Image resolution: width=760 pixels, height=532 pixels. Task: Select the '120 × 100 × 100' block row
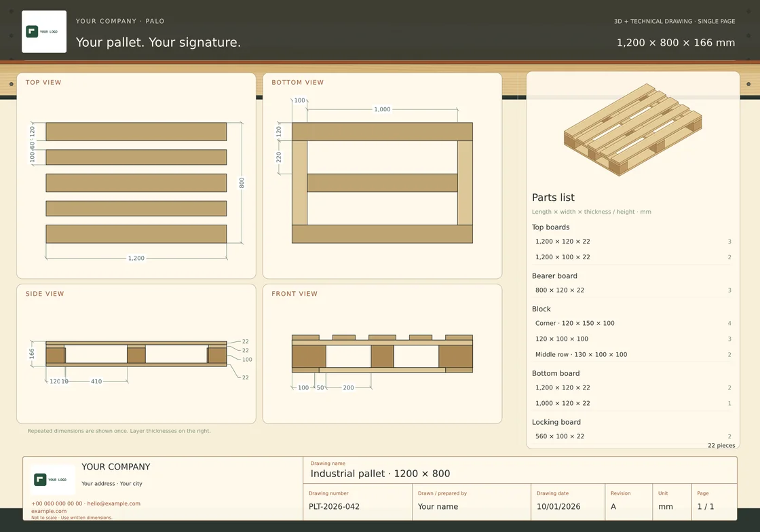[632, 339]
